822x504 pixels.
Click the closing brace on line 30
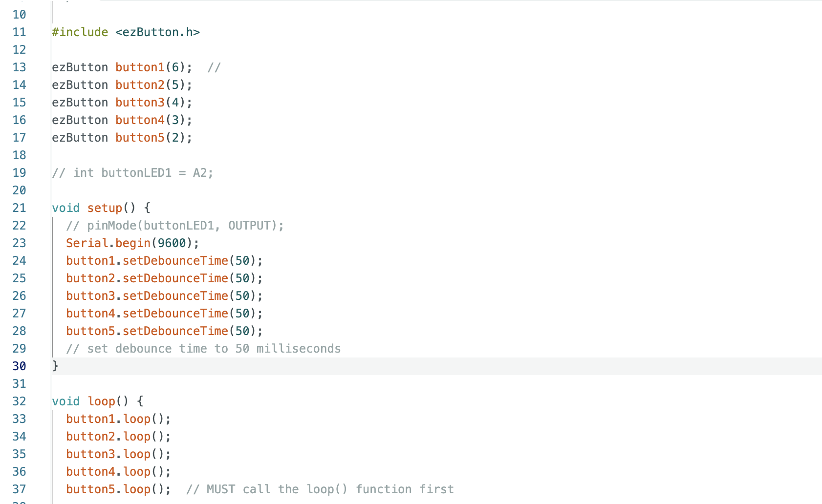(x=55, y=366)
